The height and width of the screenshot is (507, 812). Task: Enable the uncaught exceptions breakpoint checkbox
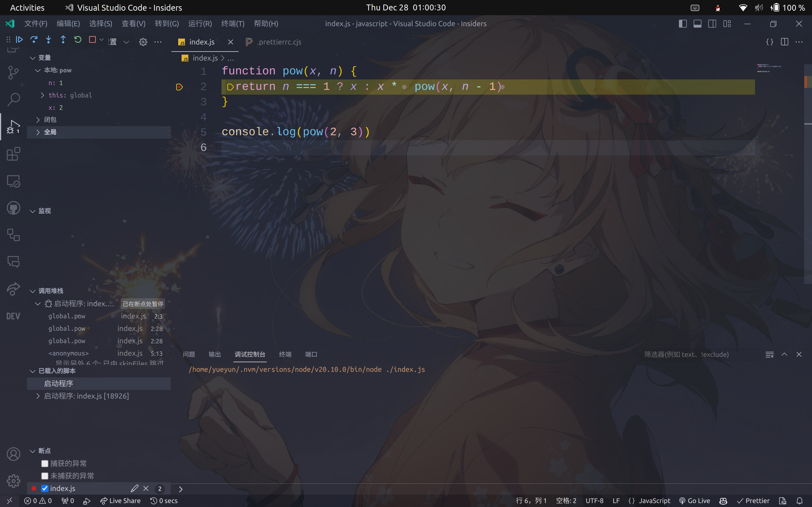(45, 476)
